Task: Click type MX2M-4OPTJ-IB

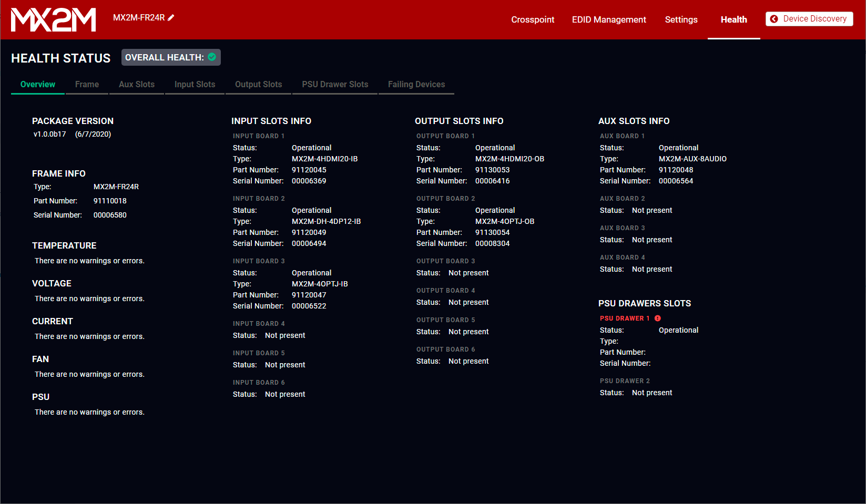Action: coord(320,284)
